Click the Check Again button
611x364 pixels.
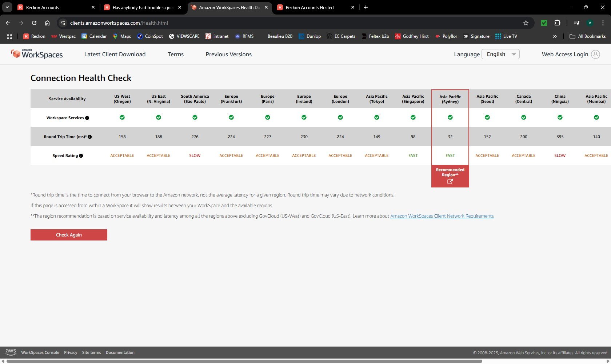coord(69,235)
